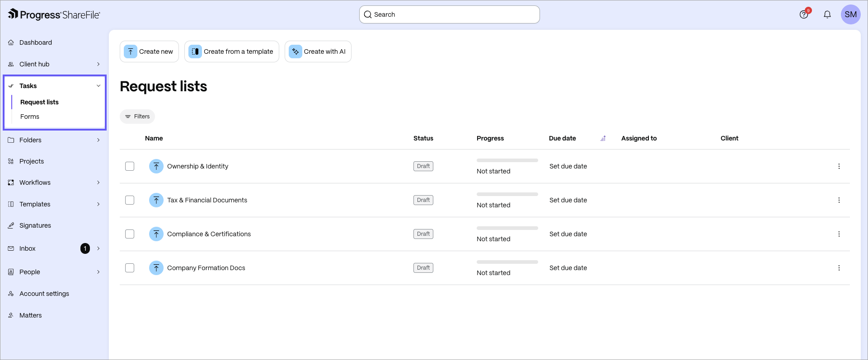Click Tax & Financial Documents progress bar
Viewport: 868px width, 360px height.
tap(507, 194)
